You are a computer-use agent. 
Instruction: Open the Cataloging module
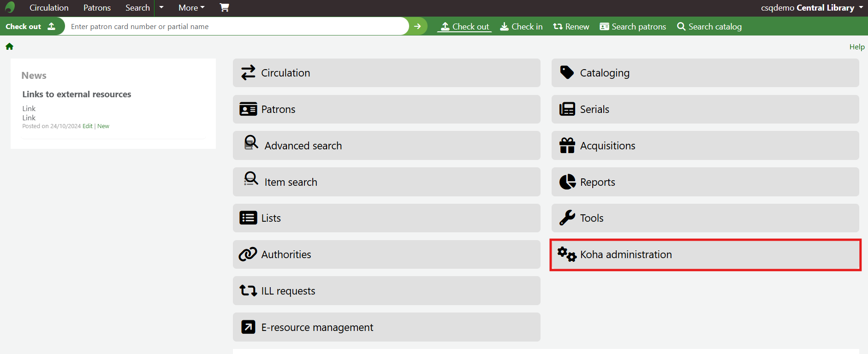click(x=705, y=73)
